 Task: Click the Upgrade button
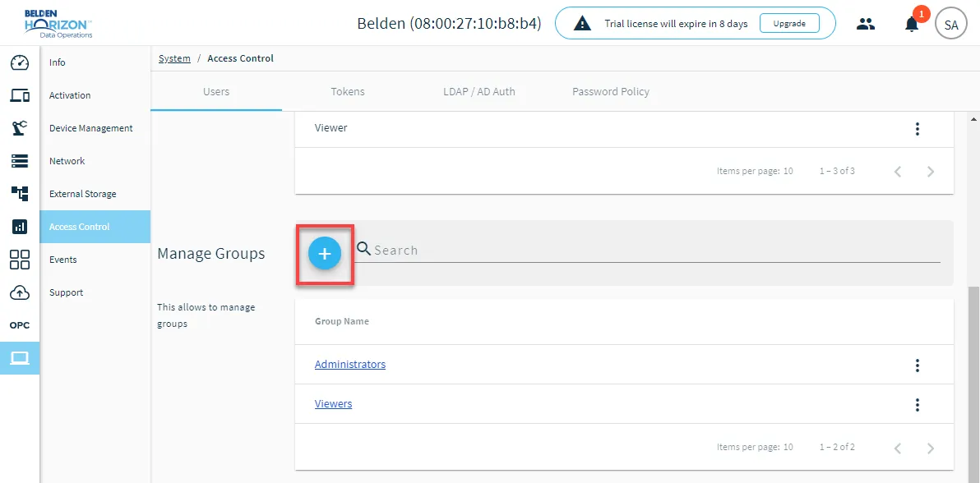coord(789,24)
